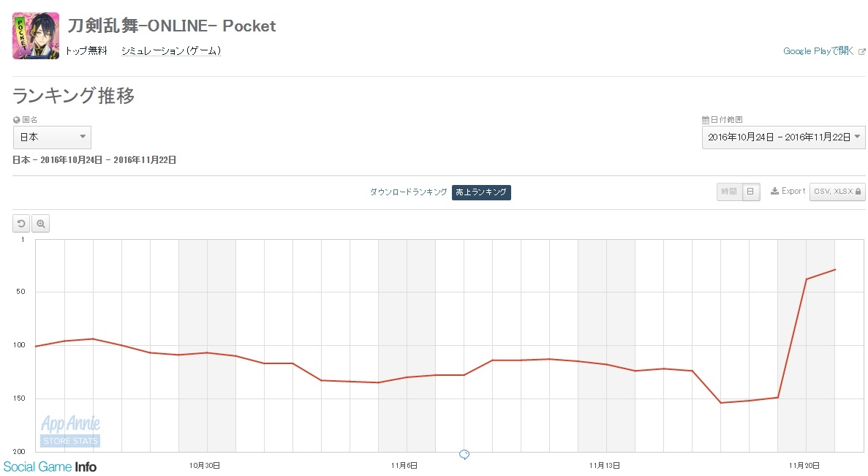Toggle the 日 daily view
The height and width of the screenshot is (476, 868).
click(751, 192)
